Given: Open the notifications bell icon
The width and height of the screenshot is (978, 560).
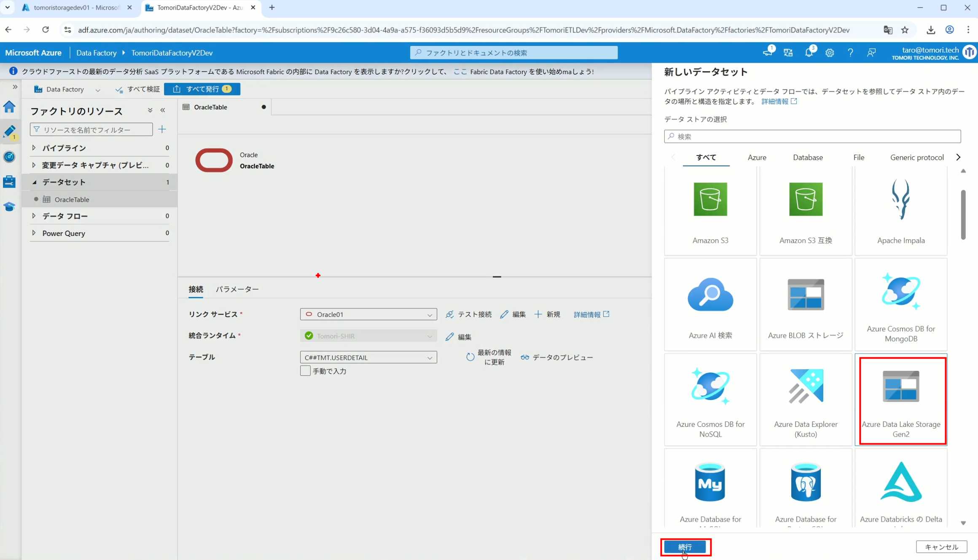Looking at the screenshot, I should click(809, 53).
